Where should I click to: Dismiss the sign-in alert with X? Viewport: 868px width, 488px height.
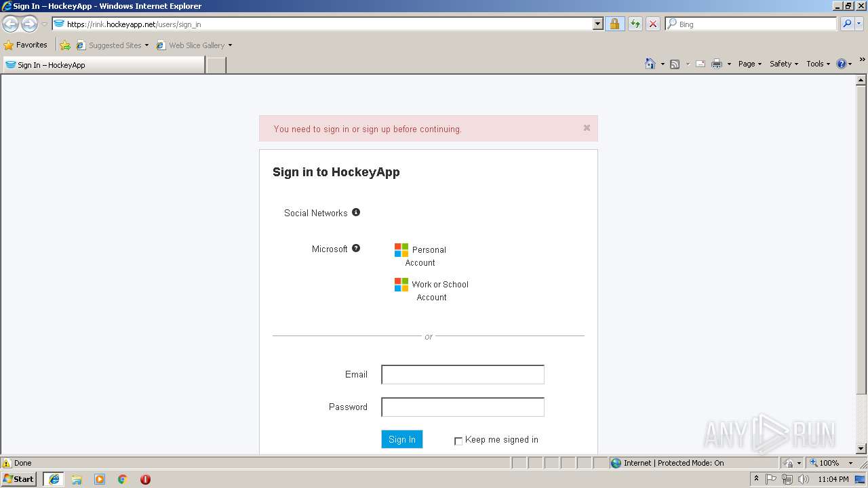(587, 127)
